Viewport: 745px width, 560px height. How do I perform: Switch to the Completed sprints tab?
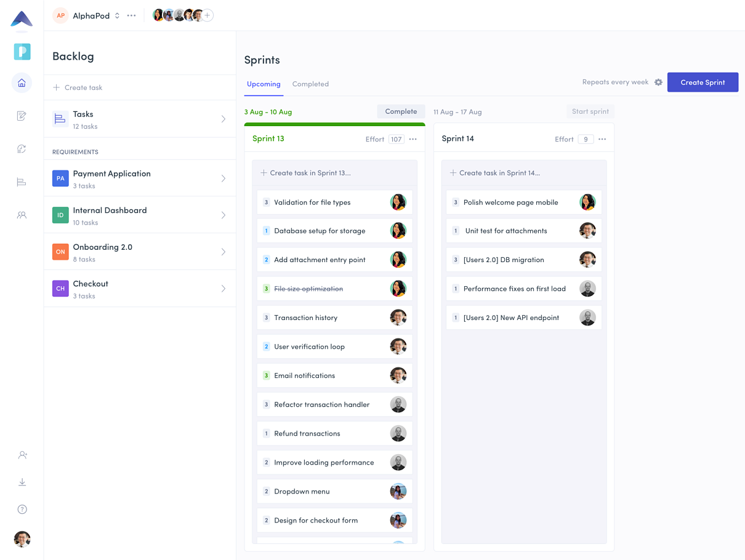310,84
